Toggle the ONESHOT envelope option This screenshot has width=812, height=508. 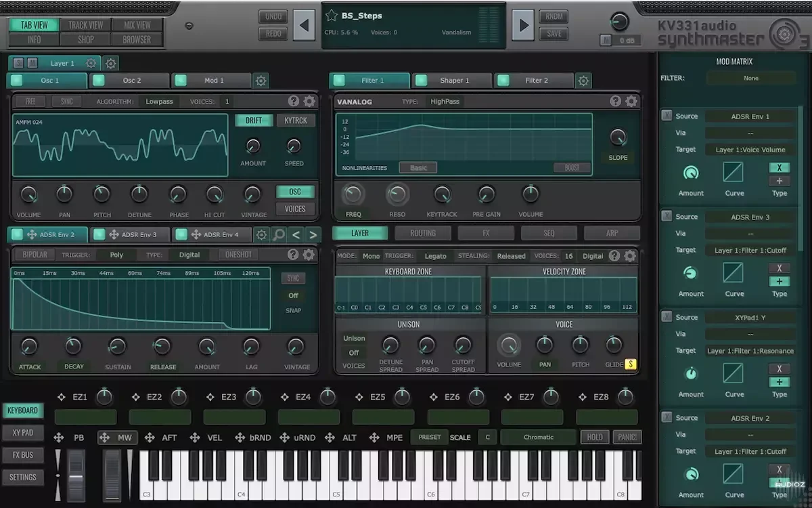click(239, 255)
